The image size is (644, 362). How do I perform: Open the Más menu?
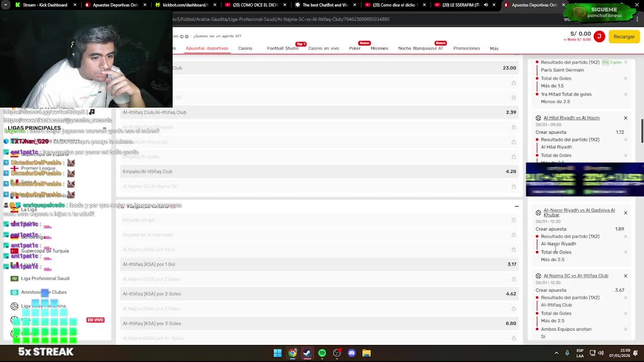click(x=494, y=48)
